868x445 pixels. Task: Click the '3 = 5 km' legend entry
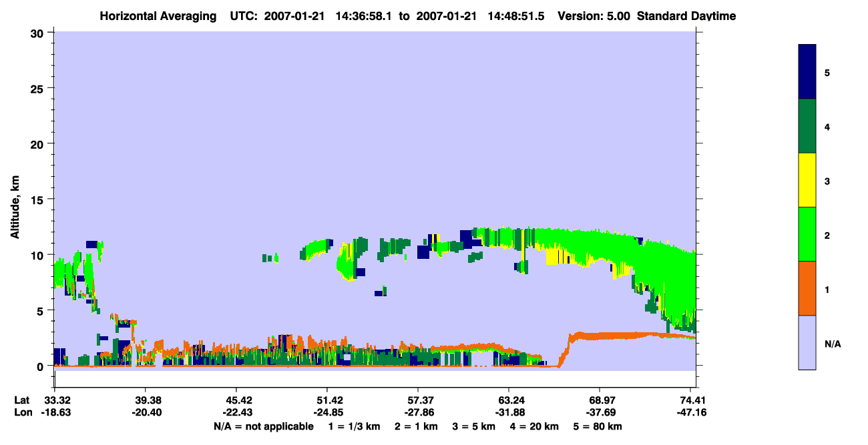click(475, 426)
